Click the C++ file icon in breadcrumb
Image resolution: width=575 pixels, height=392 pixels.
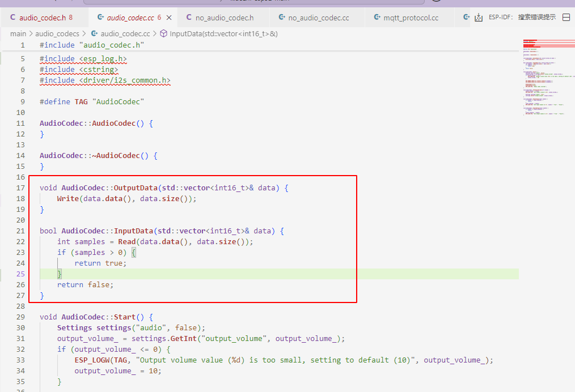coord(95,33)
